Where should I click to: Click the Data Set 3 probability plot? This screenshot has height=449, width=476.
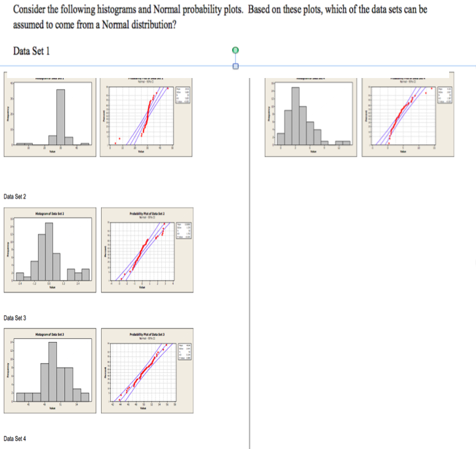click(148, 371)
